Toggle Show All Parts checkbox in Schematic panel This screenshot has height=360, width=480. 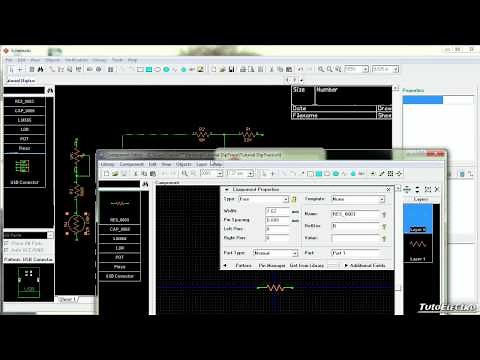pyautogui.click(x=6, y=244)
